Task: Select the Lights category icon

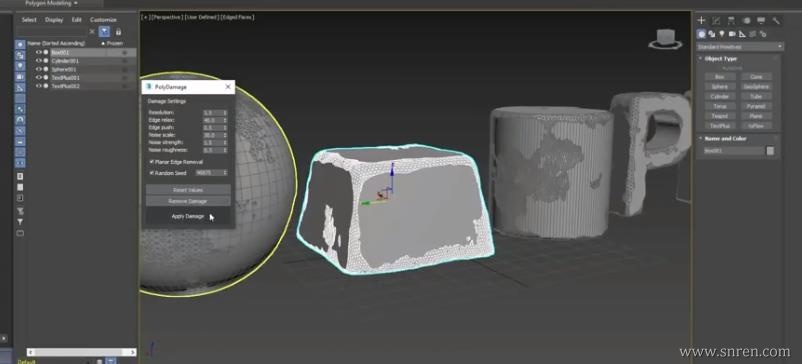Action: click(722, 34)
